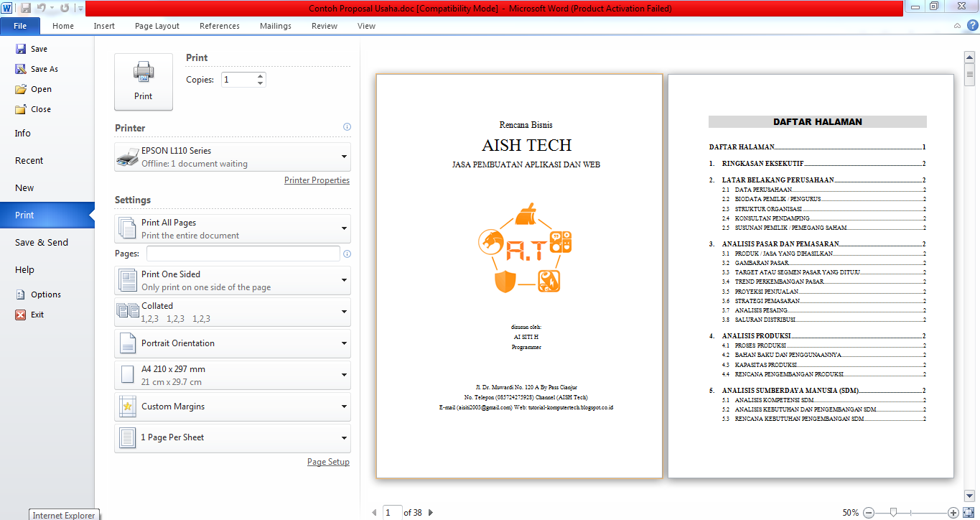
Task: Open the Page Setup link
Action: [328, 462]
